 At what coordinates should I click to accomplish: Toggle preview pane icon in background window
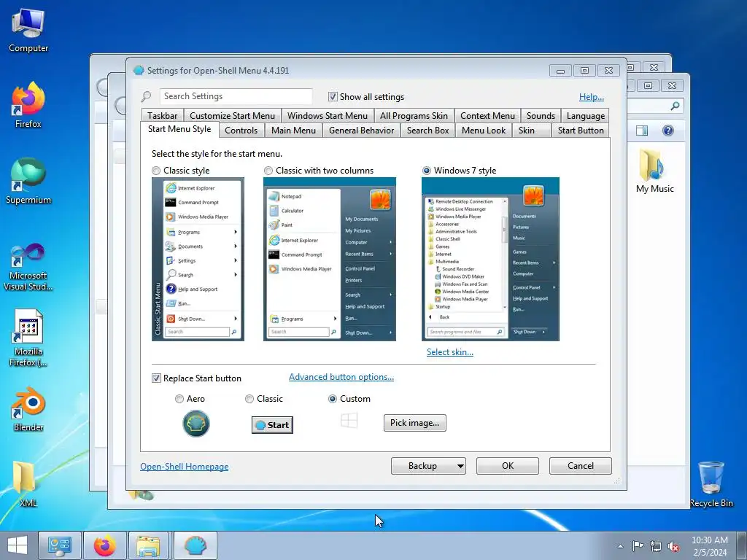(x=642, y=131)
